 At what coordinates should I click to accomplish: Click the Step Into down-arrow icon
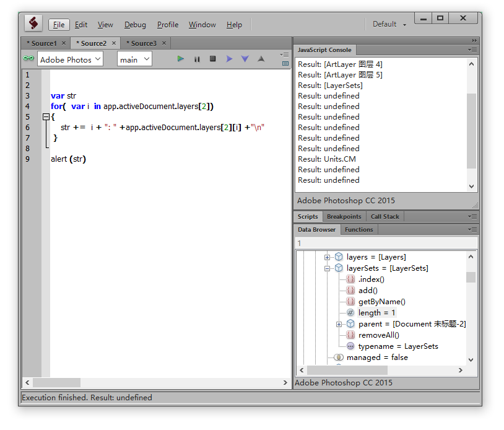[x=245, y=59]
